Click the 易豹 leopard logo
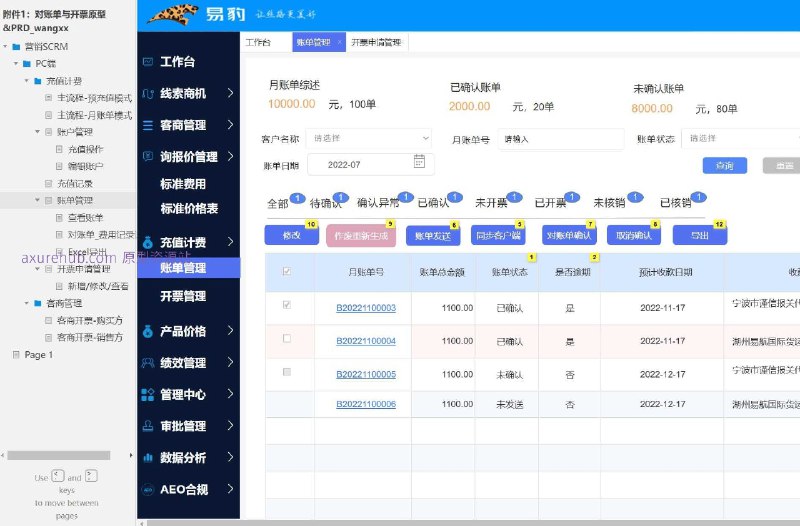Image resolution: width=800 pixels, height=526 pixels. [173, 14]
